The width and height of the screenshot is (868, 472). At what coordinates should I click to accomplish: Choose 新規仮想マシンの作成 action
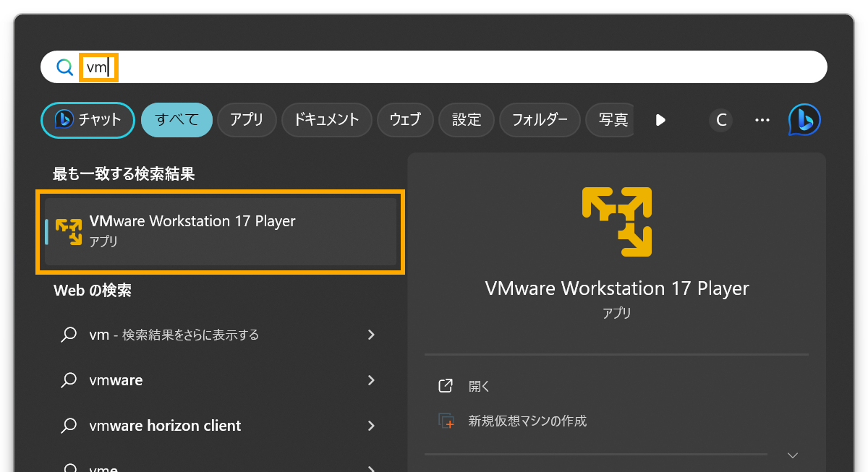[x=527, y=421]
